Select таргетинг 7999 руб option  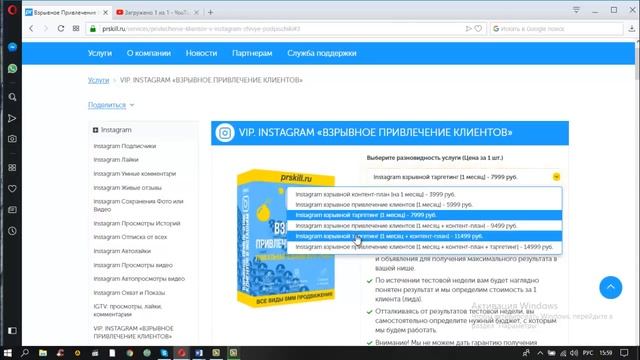click(424, 215)
